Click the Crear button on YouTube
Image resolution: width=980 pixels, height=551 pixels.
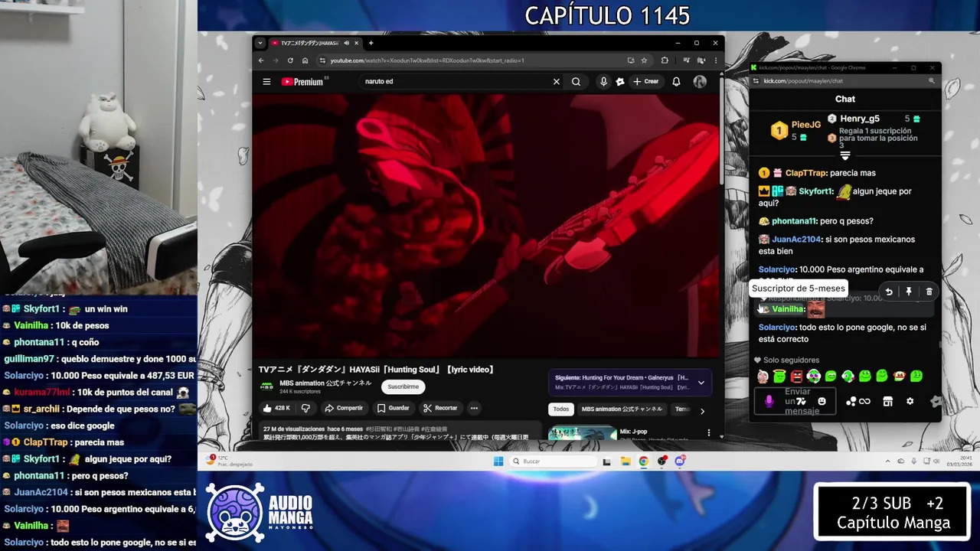pyautogui.click(x=646, y=82)
